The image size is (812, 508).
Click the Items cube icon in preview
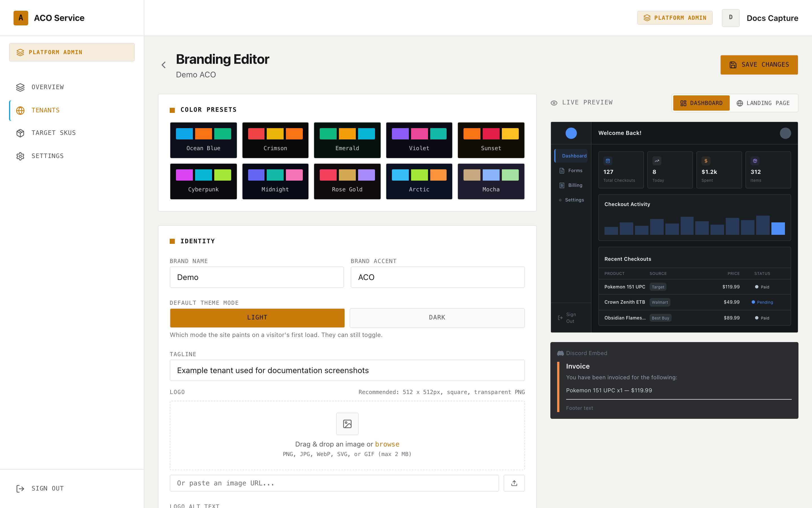tap(754, 161)
